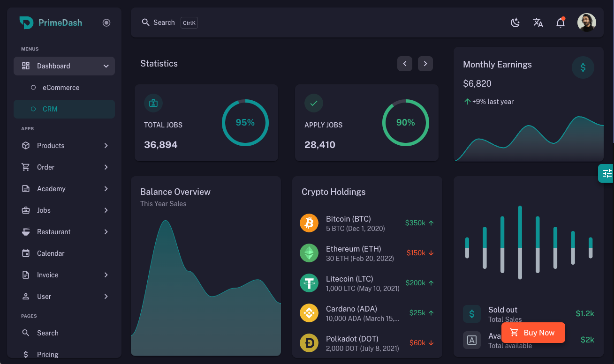Expand the Products submenu

64,146
